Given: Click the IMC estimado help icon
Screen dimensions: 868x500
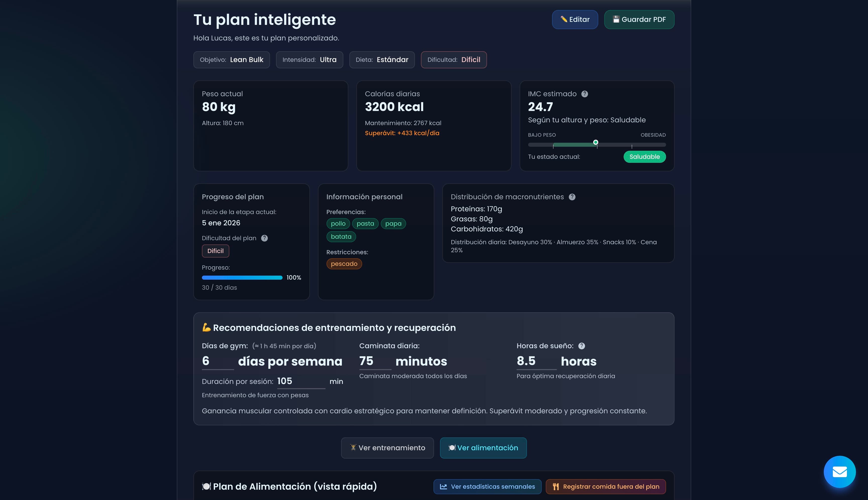Looking at the screenshot, I should coord(584,94).
